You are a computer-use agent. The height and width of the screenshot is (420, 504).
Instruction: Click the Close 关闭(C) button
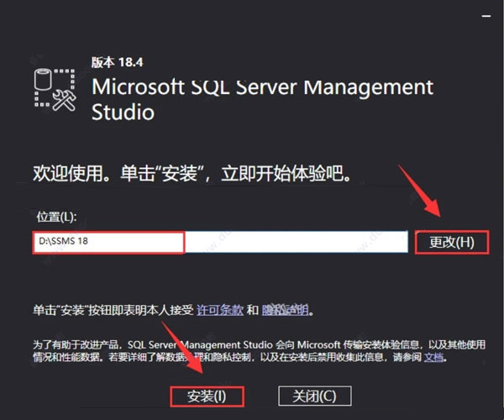point(315,396)
